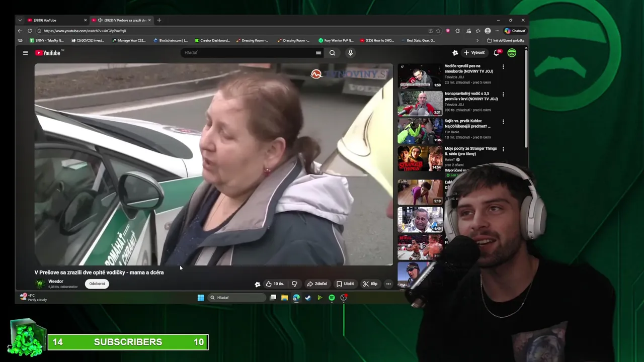Go to YouTube home via logo
This screenshot has width=644, height=362.
[x=48, y=53]
